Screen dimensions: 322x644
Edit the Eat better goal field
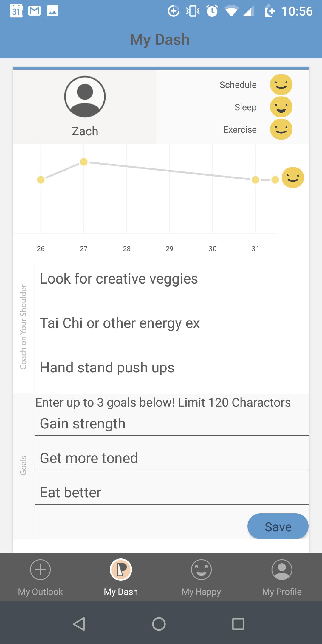click(172, 493)
